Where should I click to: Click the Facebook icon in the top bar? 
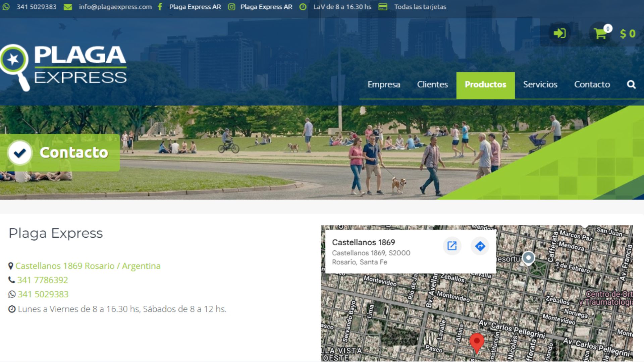160,7
